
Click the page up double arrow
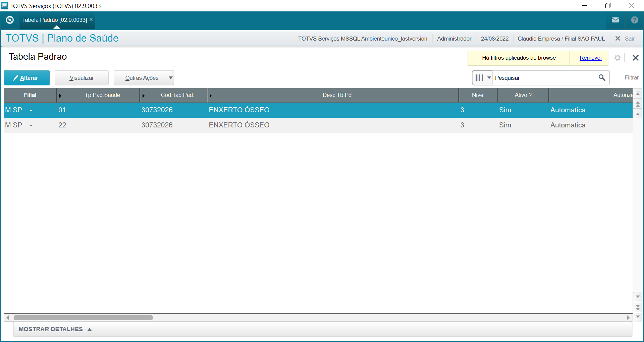pyautogui.click(x=638, y=104)
